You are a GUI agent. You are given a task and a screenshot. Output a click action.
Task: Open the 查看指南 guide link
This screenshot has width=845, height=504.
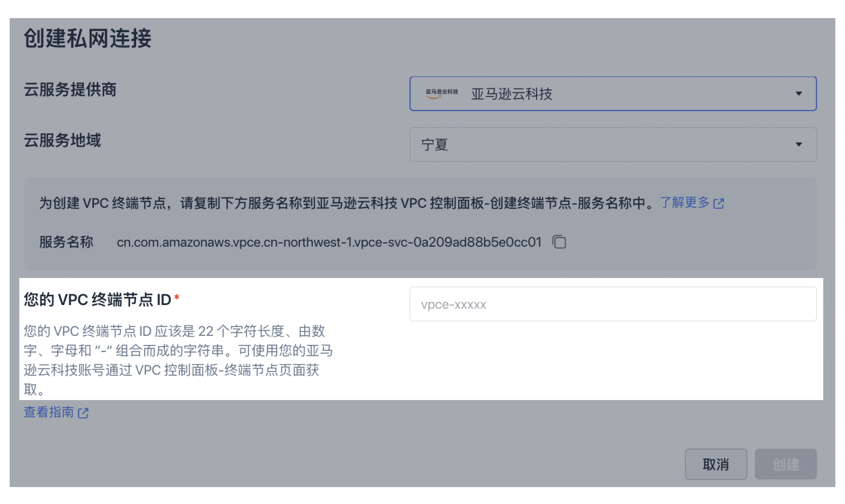(56, 412)
